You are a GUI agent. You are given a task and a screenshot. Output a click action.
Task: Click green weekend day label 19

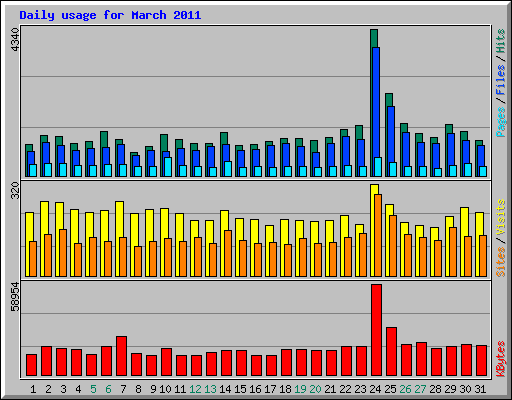[x=300, y=389]
